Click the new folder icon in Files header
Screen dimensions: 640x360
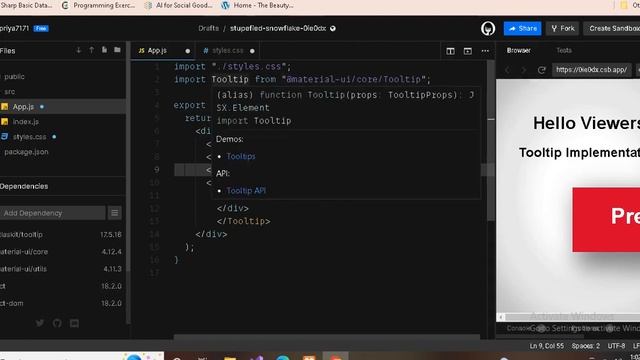pyautogui.click(x=117, y=50)
